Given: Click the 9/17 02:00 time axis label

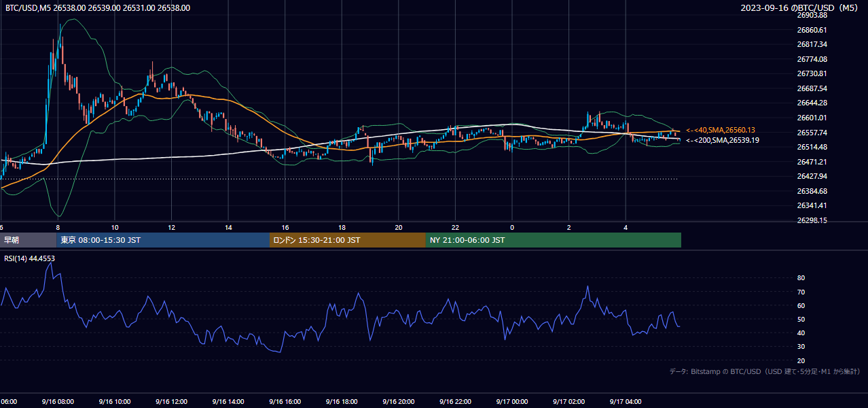Looking at the screenshot, I should click(568, 401).
